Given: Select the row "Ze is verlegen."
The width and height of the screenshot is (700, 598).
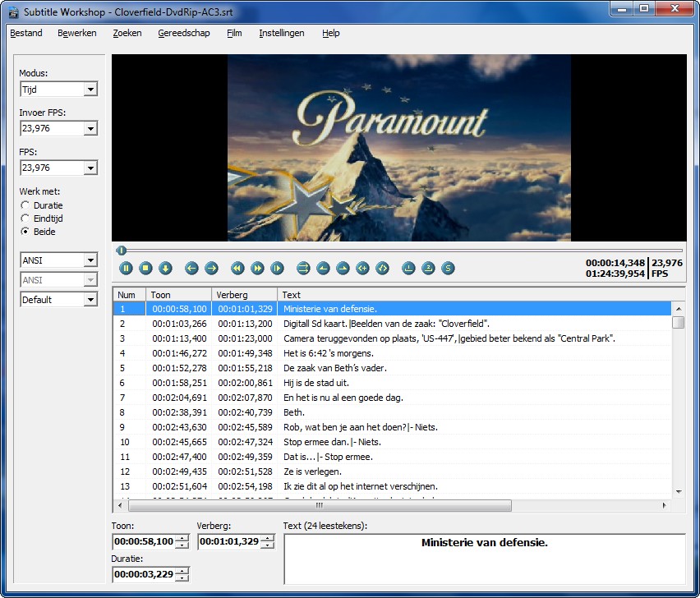Looking at the screenshot, I should click(x=393, y=471).
